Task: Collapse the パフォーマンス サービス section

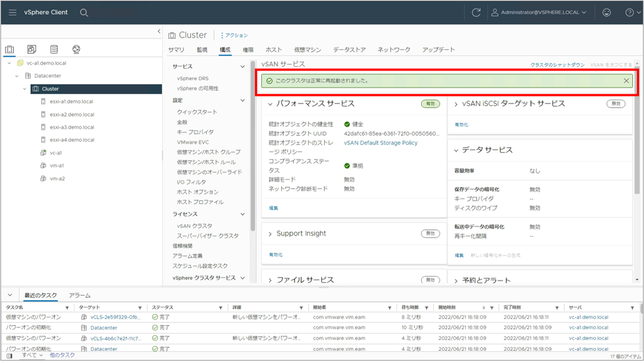Action: click(x=270, y=104)
